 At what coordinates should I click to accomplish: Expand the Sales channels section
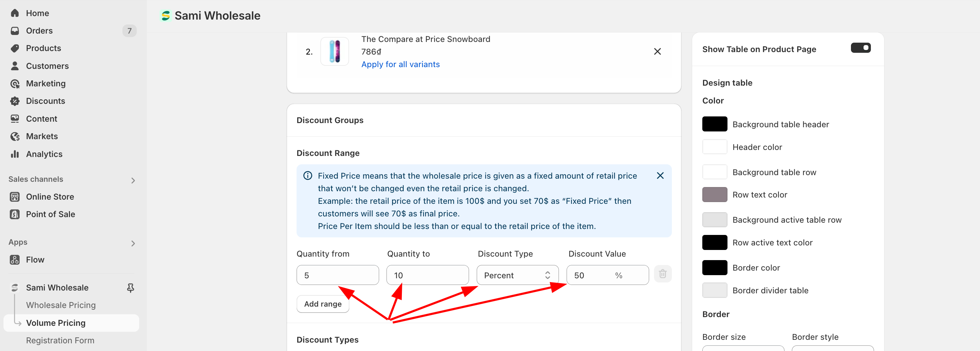click(133, 180)
